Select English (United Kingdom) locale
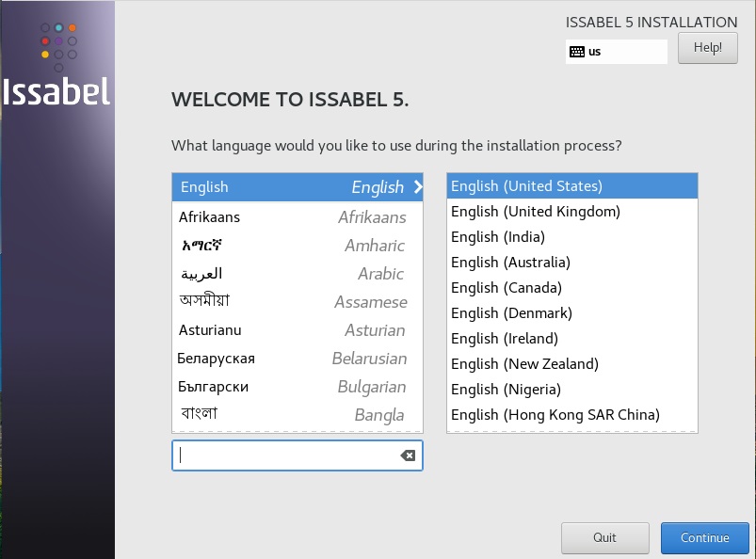 tap(535, 211)
